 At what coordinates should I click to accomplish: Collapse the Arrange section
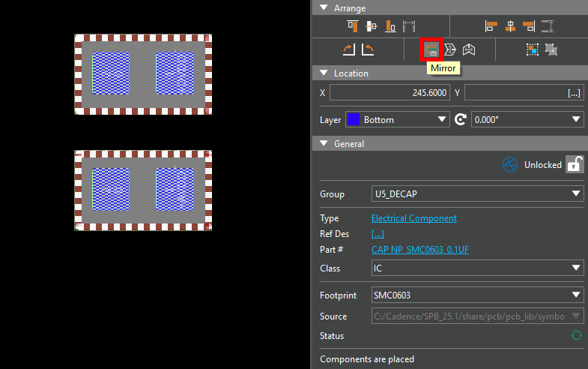324,7
